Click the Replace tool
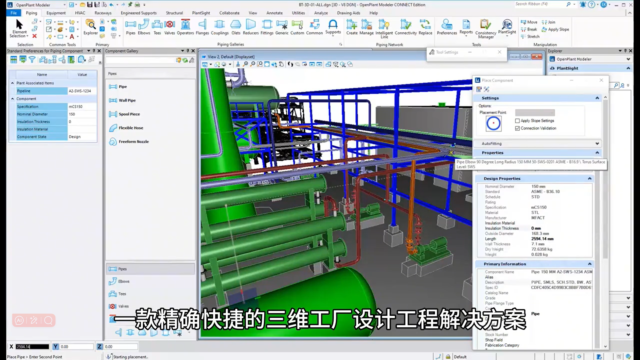The width and height of the screenshot is (640, 360). [425, 27]
